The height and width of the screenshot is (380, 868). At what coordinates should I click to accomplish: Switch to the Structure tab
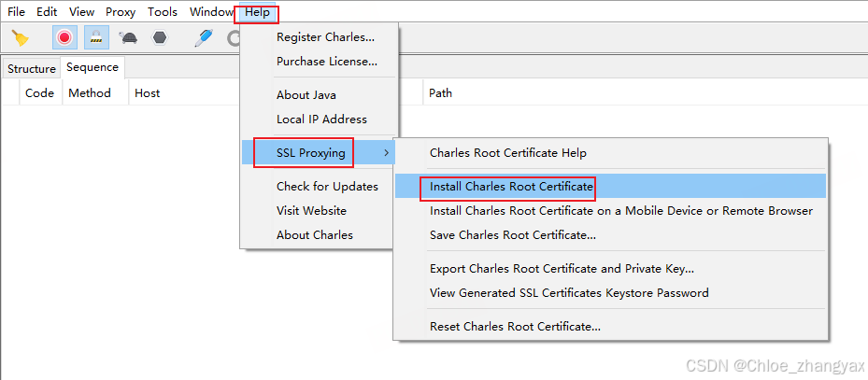click(32, 68)
